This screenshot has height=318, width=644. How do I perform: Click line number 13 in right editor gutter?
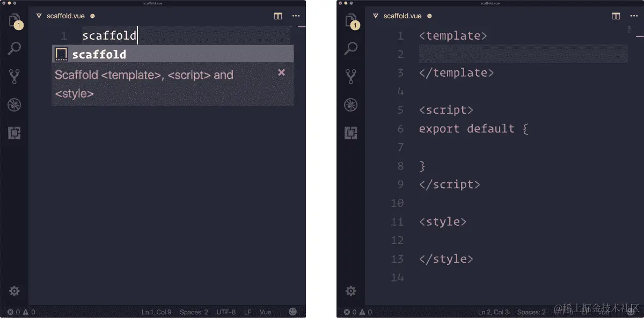(397, 259)
